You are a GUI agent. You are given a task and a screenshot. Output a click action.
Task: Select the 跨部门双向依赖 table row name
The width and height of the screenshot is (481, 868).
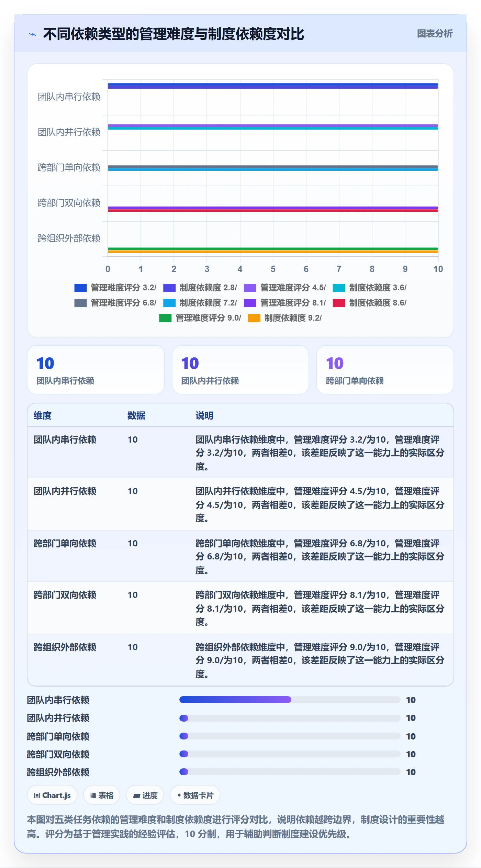click(65, 595)
